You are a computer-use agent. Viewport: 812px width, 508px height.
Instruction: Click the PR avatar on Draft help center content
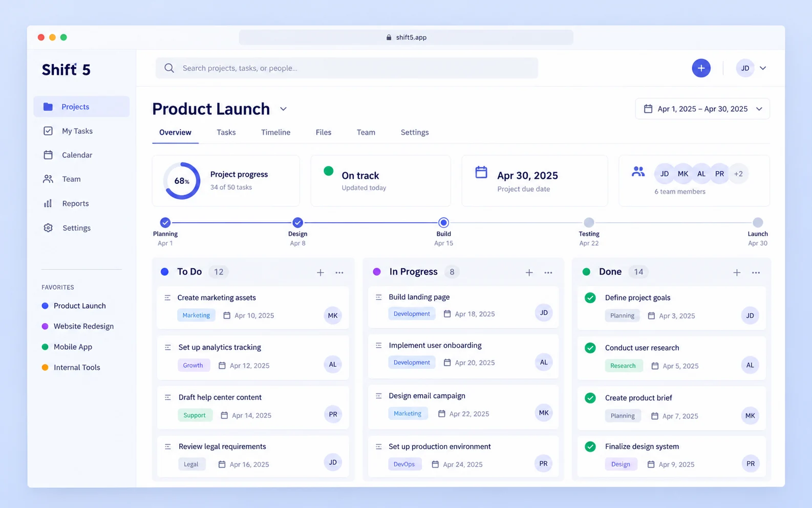pos(333,414)
